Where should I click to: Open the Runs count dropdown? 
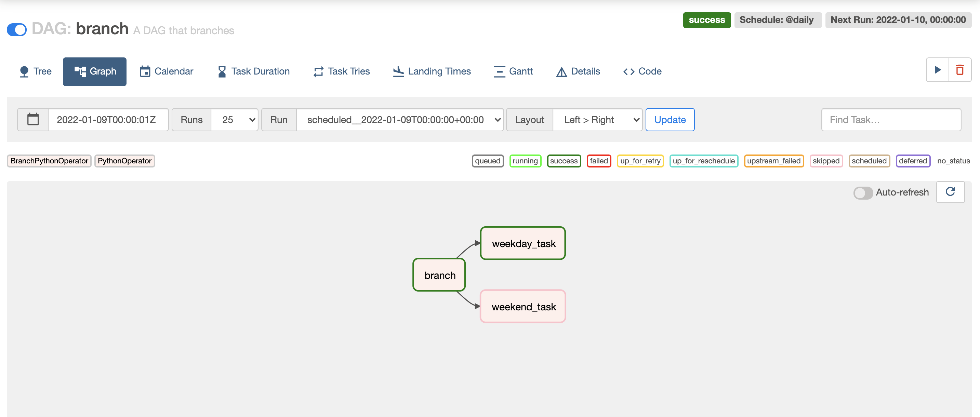[x=234, y=120]
